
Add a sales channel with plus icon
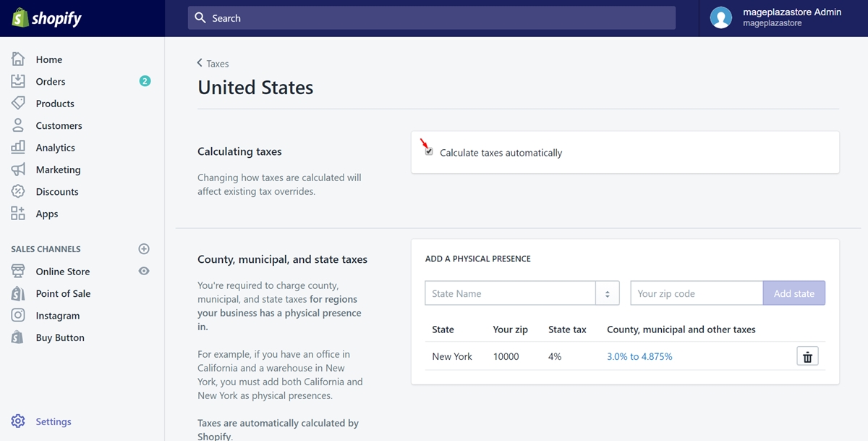click(x=144, y=249)
